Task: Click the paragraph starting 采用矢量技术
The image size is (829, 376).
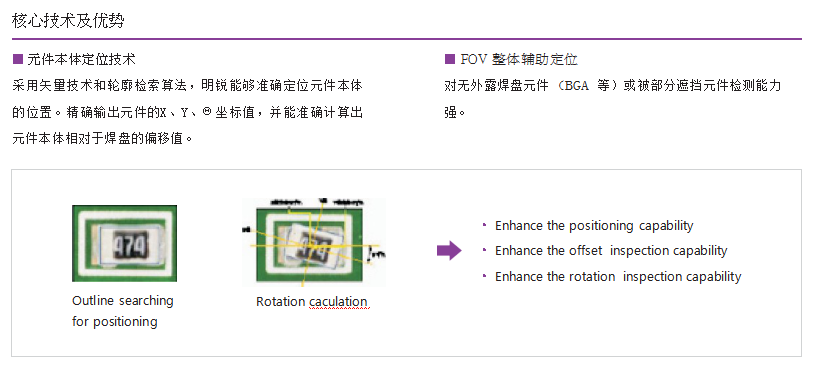Action: click(187, 112)
